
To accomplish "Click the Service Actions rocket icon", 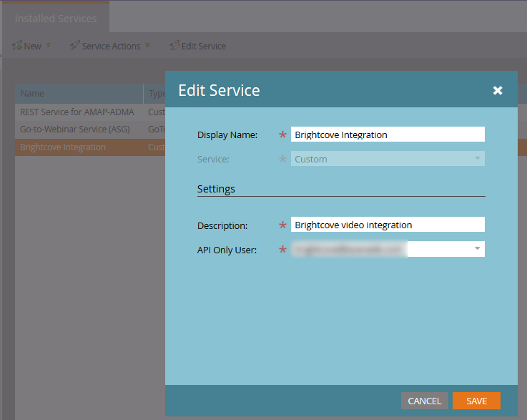I will 74,45.
